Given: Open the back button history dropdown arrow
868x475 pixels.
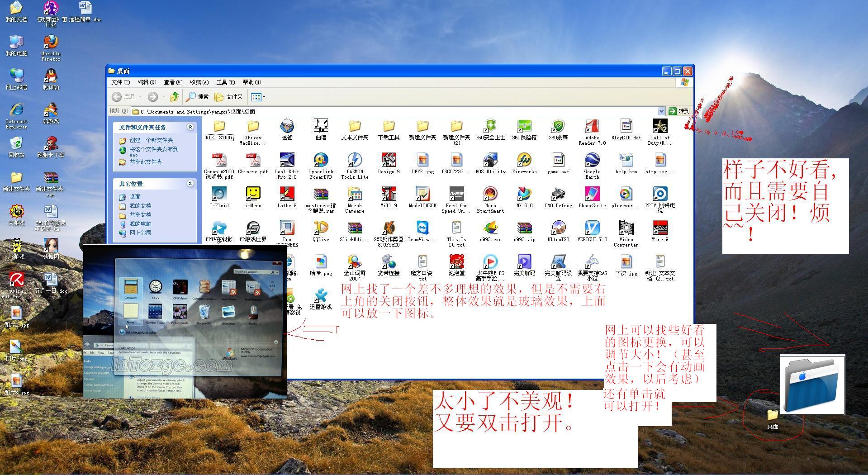Looking at the screenshot, I should tap(140, 96).
